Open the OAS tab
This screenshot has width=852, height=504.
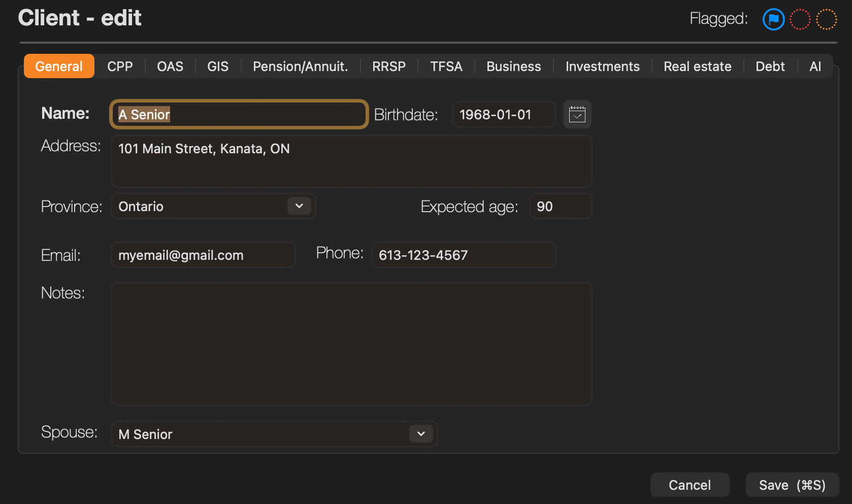click(x=170, y=66)
